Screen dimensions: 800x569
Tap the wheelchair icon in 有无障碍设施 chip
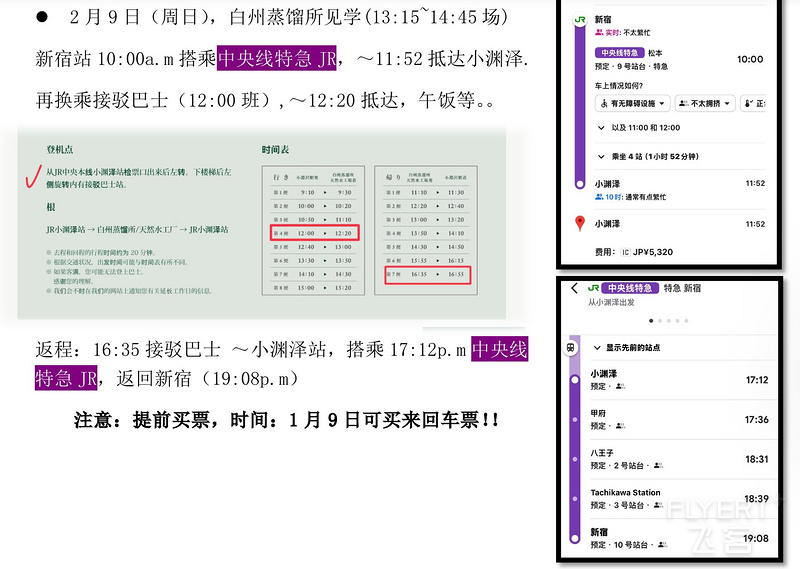pyautogui.click(x=604, y=104)
